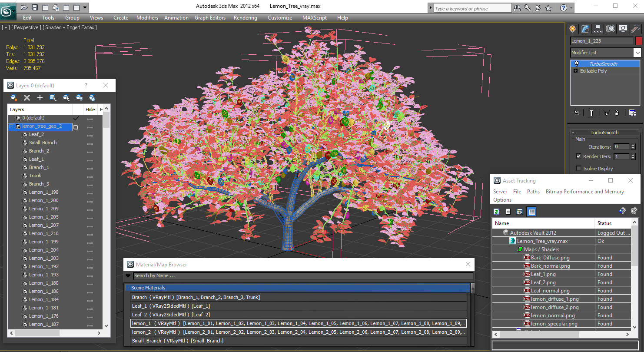Image resolution: width=644 pixels, height=352 pixels.
Task: Select Branch VRayMtl material row
Action: (298, 297)
